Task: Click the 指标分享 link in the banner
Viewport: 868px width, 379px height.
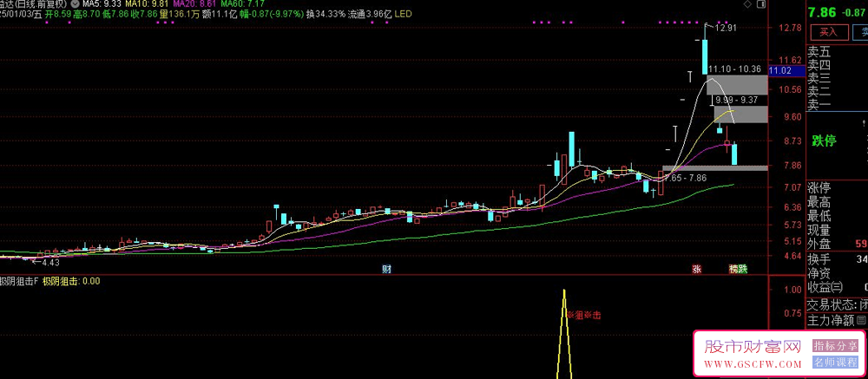Action: tap(835, 346)
